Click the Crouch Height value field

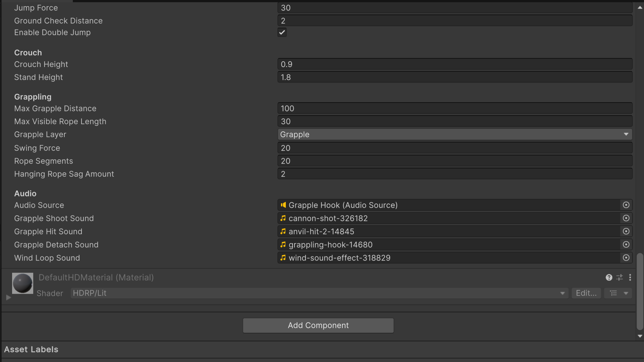point(455,64)
